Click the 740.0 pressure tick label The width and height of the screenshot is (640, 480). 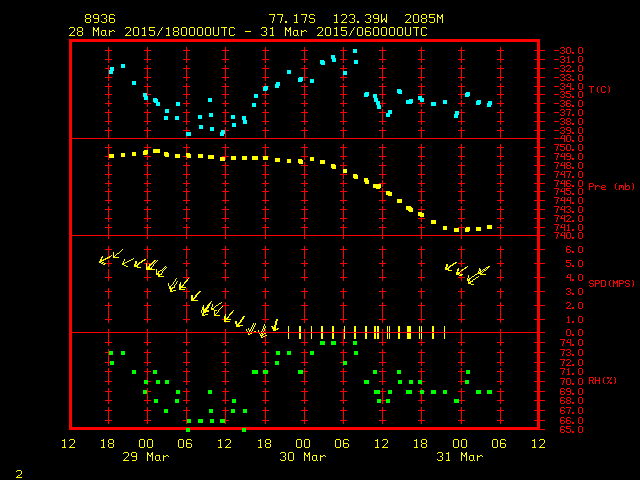[568, 236]
